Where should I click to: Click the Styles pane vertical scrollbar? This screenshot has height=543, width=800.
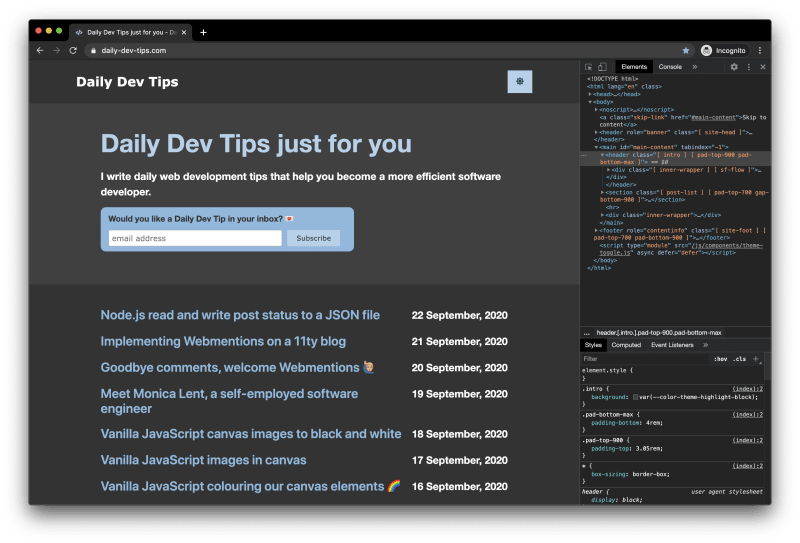[768, 365]
